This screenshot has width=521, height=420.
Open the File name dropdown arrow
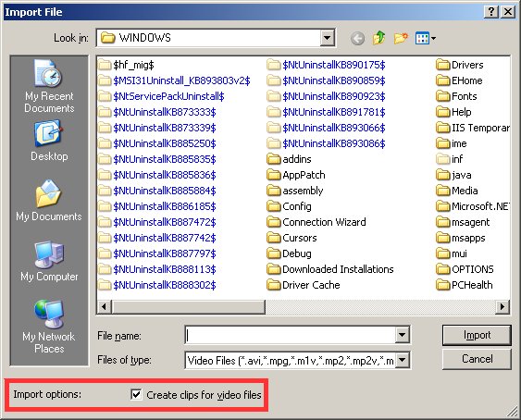(x=402, y=335)
